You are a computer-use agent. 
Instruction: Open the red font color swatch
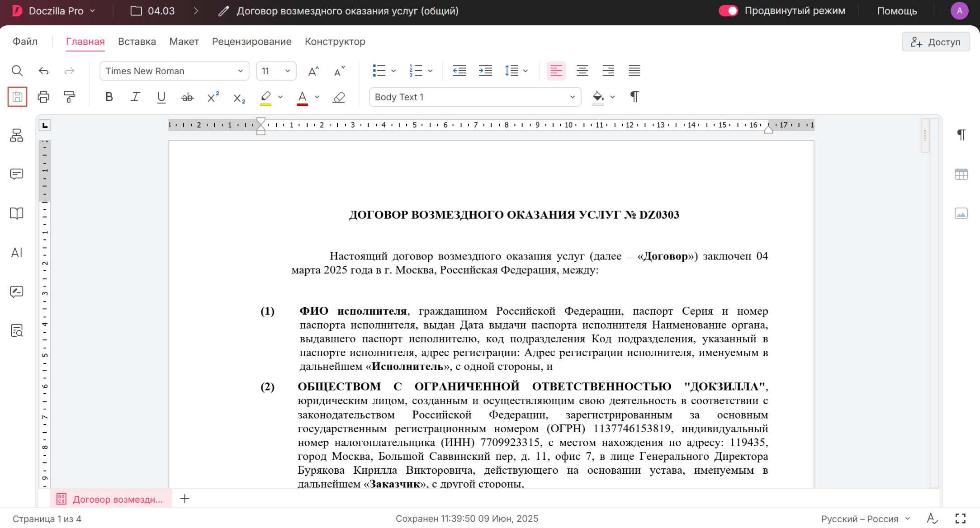(x=303, y=97)
